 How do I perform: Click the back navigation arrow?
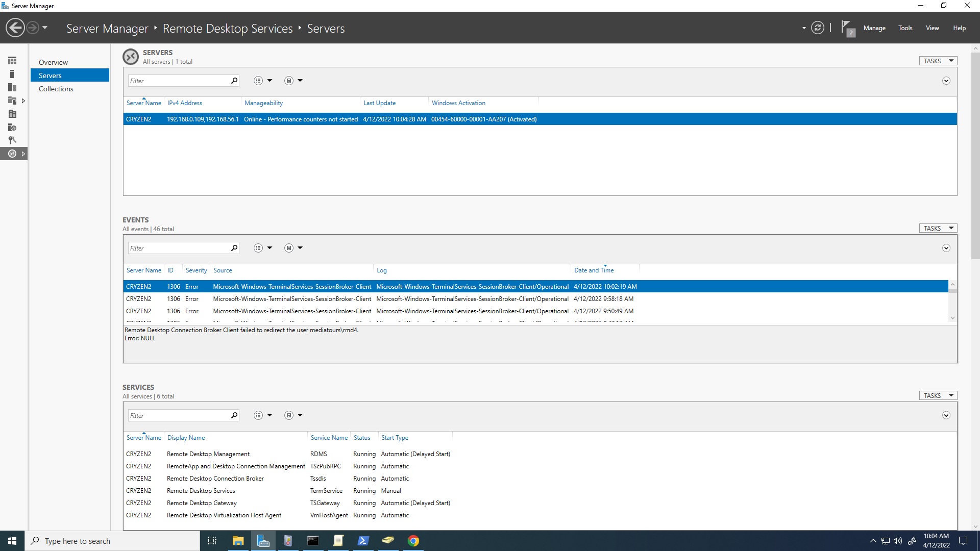[15, 28]
